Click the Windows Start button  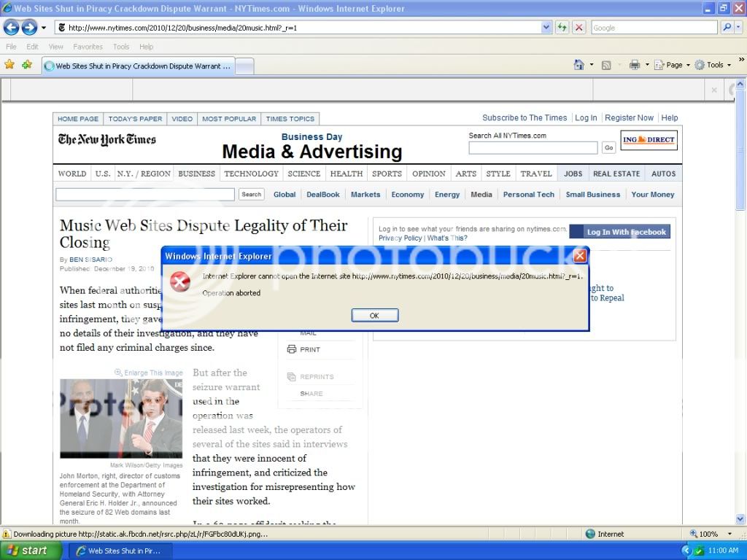coord(27,551)
